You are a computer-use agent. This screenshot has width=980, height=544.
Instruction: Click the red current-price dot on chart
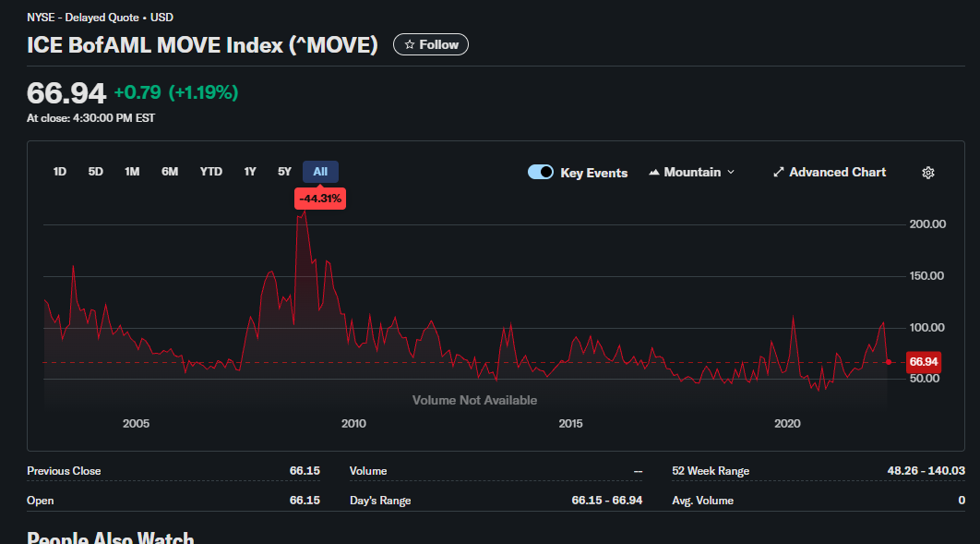pos(887,362)
